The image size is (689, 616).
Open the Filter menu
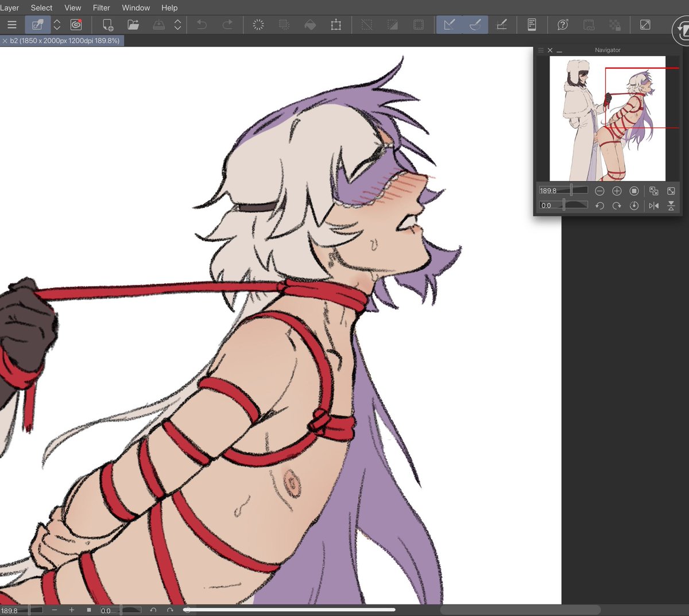[x=102, y=7]
